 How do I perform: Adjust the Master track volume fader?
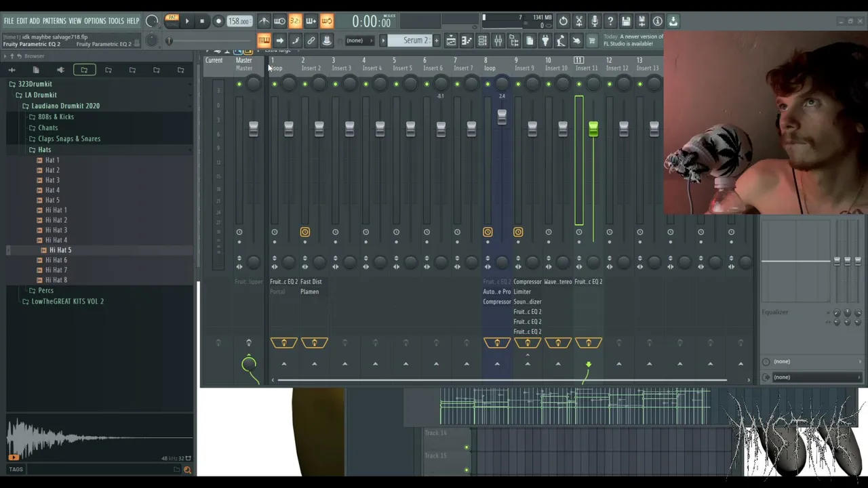coord(253,129)
